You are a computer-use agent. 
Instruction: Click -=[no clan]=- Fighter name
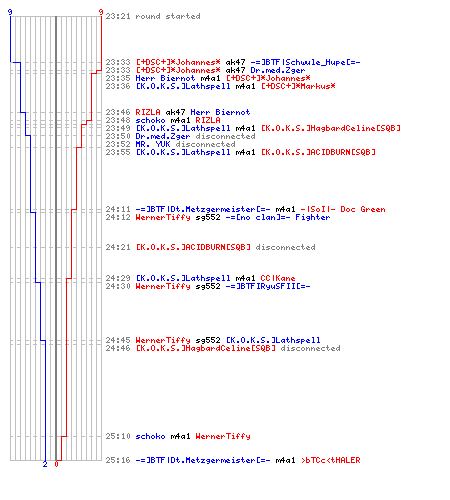(278, 218)
